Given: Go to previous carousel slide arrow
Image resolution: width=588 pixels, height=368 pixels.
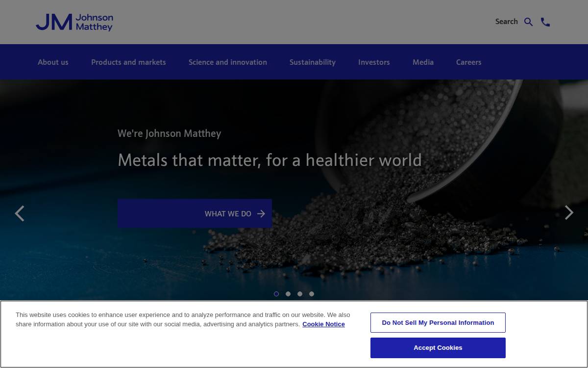Looking at the screenshot, I should (20, 213).
